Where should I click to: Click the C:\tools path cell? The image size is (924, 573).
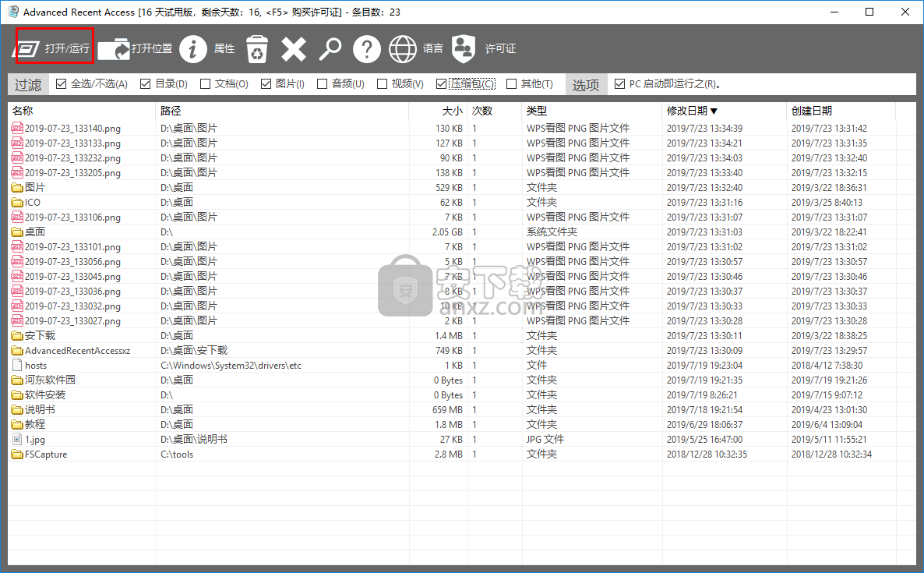(177, 454)
